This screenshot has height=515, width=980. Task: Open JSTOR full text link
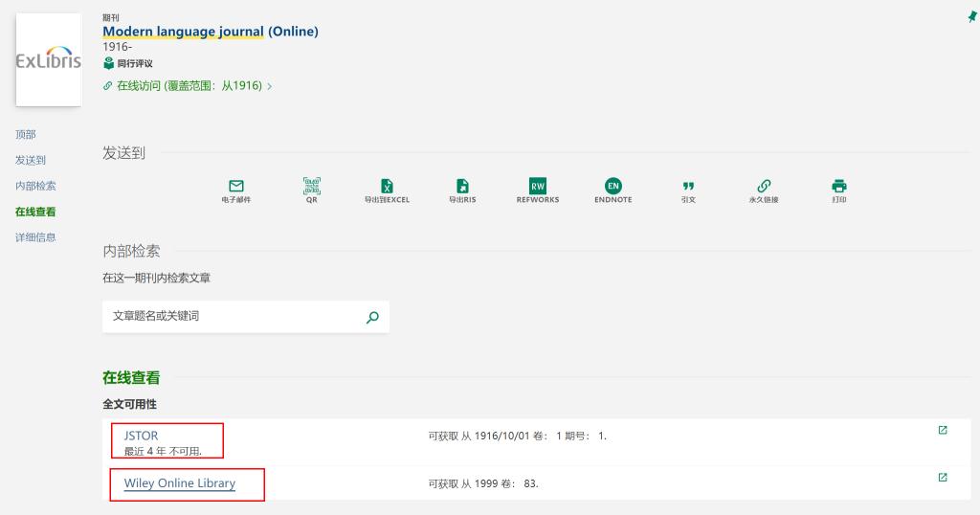(x=141, y=436)
